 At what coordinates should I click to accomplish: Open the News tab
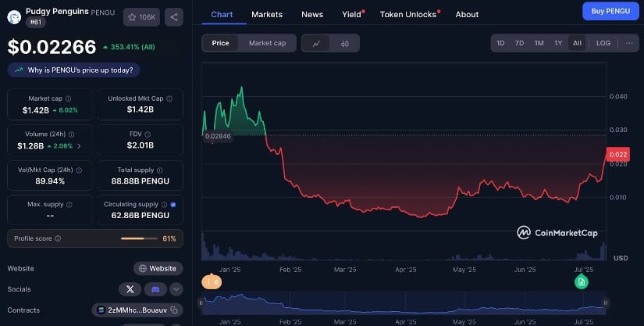pyautogui.click(x=312, y=14)
